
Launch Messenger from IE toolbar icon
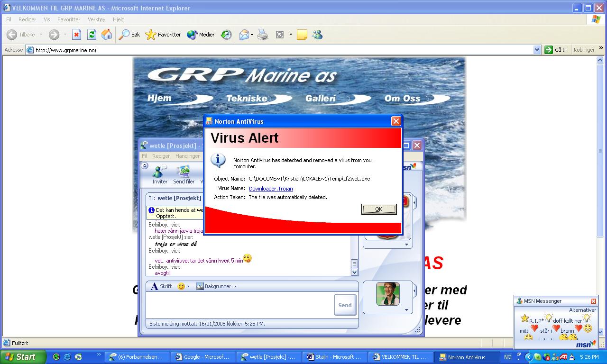coord(317,35)
